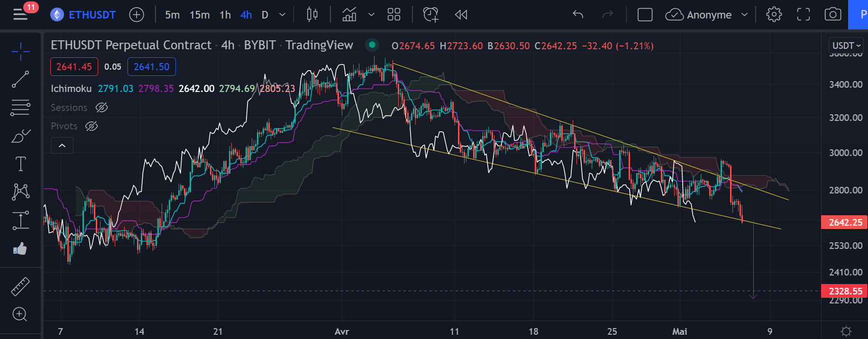868x339 pixels.
Task: Click the red 2641.45 sell price button
Action: 74,67
